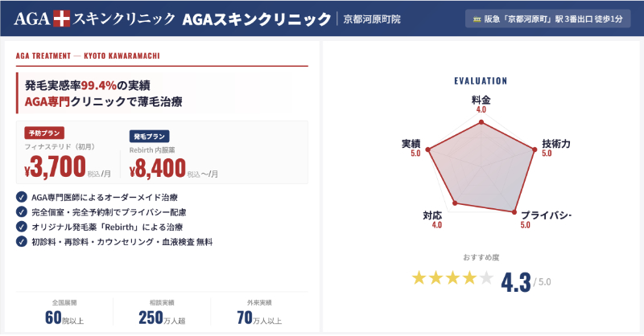Click check icon next to 完全個室・完全予約制
This screenshot has height=336, width=644.
click(21, 211)
